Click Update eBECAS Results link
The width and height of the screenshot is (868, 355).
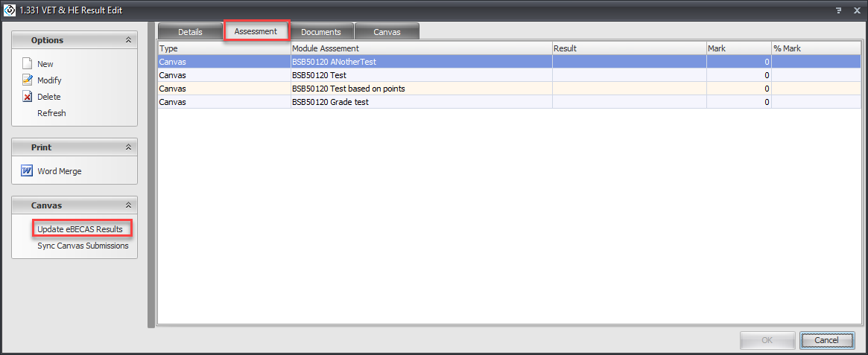(x=80, y=229)
